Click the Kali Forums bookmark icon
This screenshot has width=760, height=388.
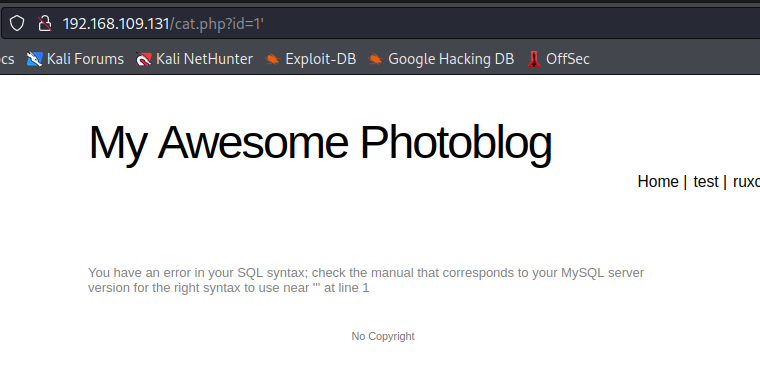34,59
